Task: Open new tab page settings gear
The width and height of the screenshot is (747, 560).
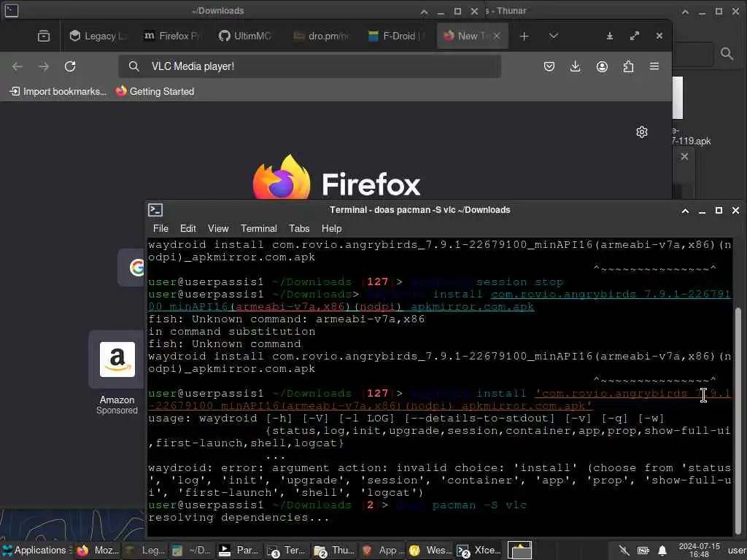Action: (x=642, y=132)
